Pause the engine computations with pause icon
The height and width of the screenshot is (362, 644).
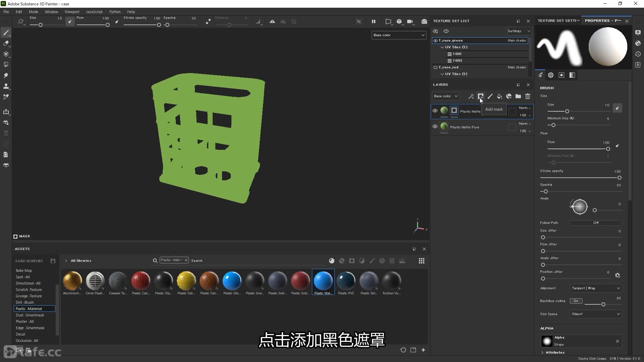click(x=374, y=21)
